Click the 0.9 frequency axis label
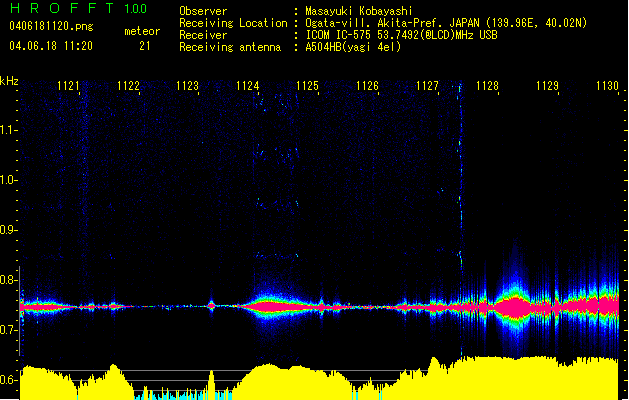Screen dimensions: 629x400 pyautogui.click(x=7, y=230)
